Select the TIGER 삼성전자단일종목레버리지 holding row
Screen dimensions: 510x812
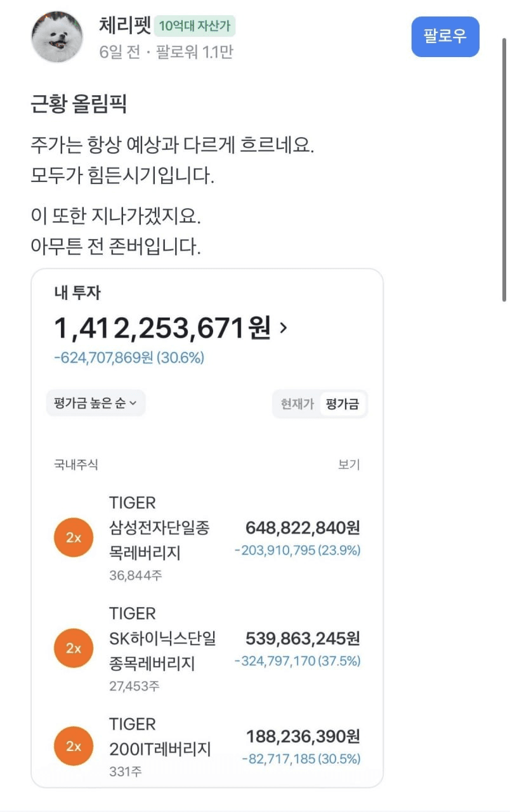tap(207, 539)
